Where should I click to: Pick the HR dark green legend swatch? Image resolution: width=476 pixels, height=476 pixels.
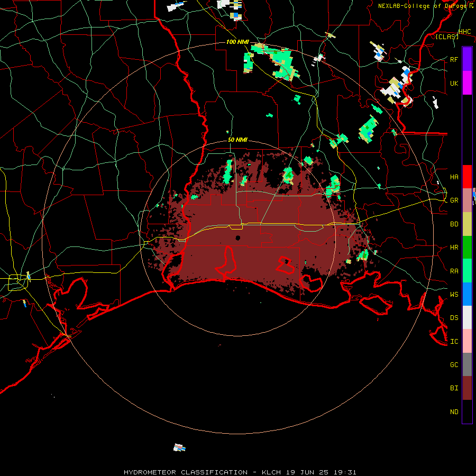point(467,247)
